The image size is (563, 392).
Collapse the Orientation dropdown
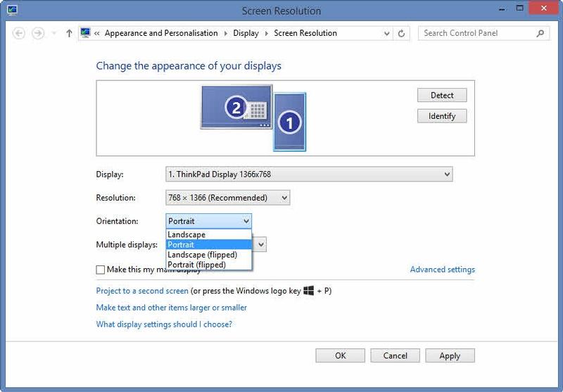[x=208, y=221]
